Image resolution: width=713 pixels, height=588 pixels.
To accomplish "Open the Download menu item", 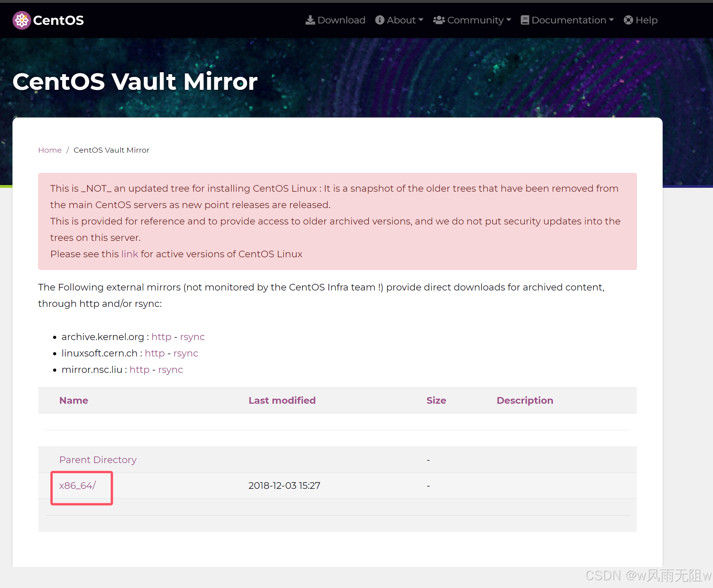I will (x=335, y=20).
